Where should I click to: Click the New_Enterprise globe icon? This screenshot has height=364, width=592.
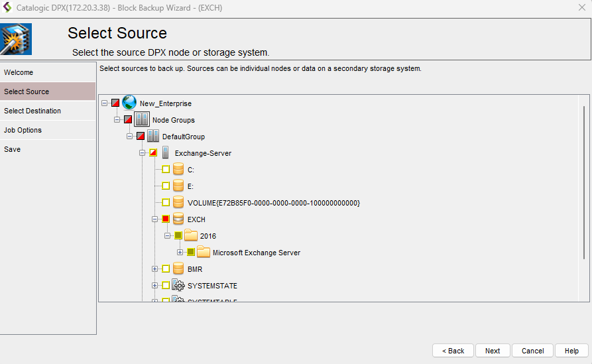(129, 103)
